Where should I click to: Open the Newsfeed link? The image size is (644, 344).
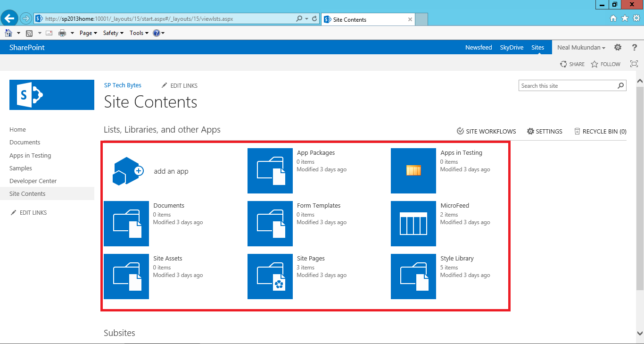[479, 47]
